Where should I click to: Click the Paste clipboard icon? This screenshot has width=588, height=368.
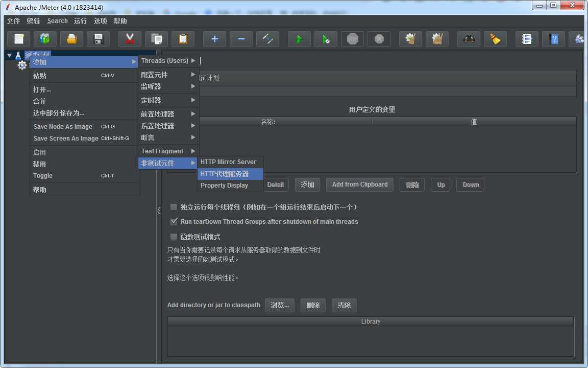183,39
